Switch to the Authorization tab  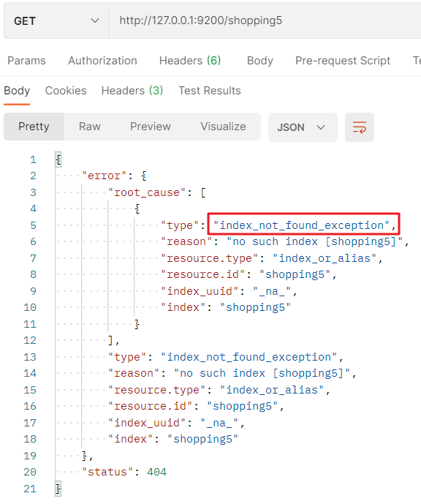click(102, 61)
